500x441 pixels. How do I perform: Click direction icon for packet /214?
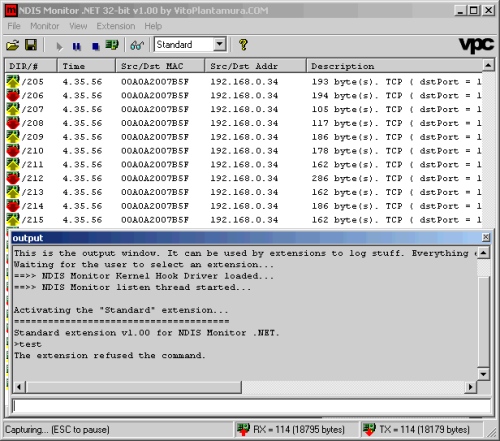[x=13, y=206]
